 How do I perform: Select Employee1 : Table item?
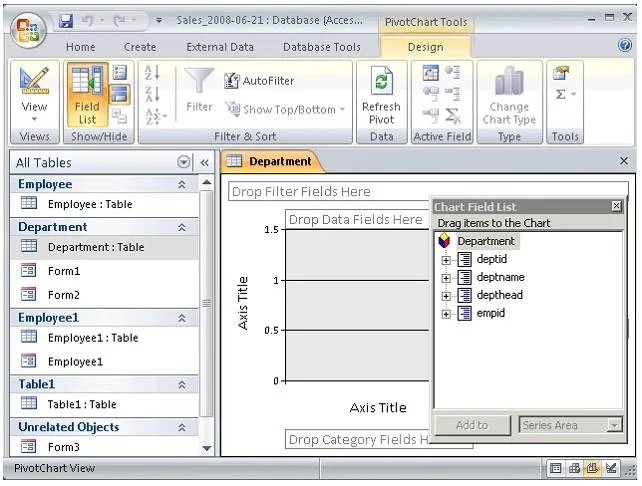pyautogui.click(x=104, y=338)
